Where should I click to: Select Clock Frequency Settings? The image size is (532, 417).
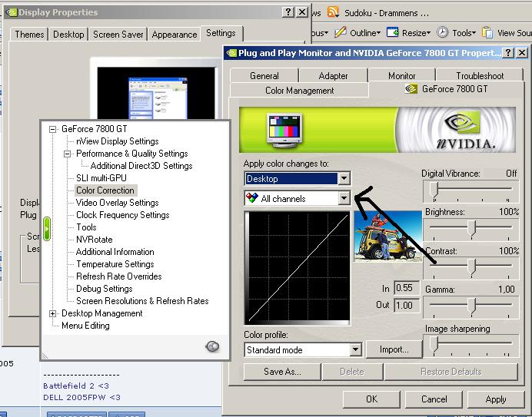123,215
